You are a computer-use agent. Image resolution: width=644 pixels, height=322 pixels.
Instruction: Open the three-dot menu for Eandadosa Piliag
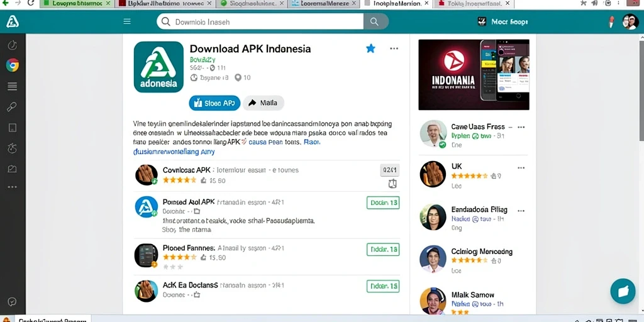tap(521, 211)
